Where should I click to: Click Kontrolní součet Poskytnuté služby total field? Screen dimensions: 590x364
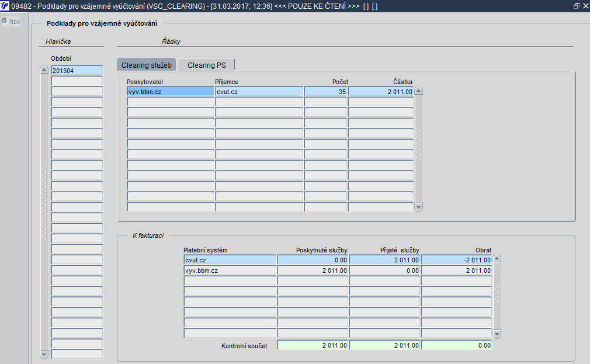pyautogui.click(x=313, y=345)
